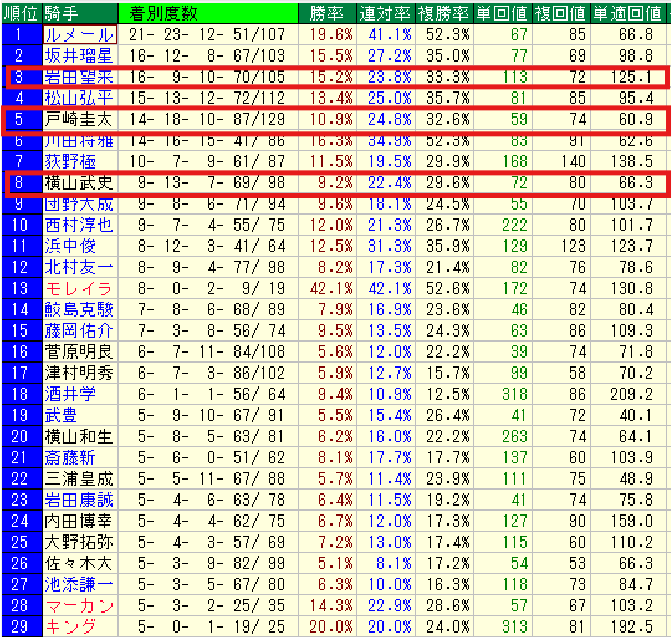
Task: Click jockey name 戸崎圭太
Action: click(x=78, y=119)
